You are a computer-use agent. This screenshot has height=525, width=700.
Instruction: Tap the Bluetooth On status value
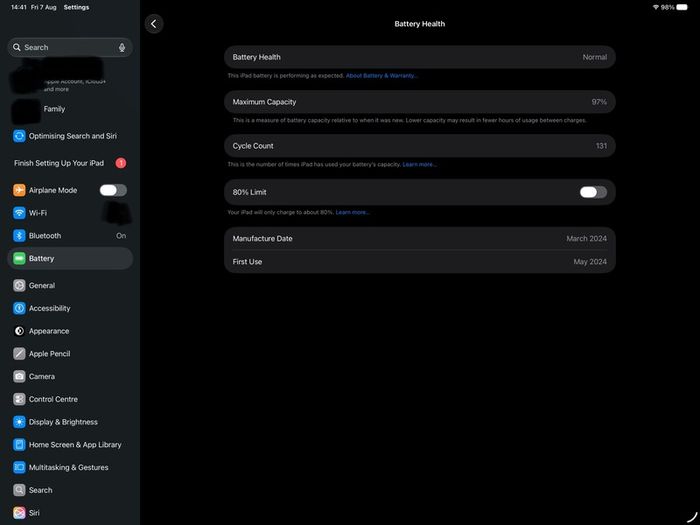pyautogui.click(x=121, y=236)
